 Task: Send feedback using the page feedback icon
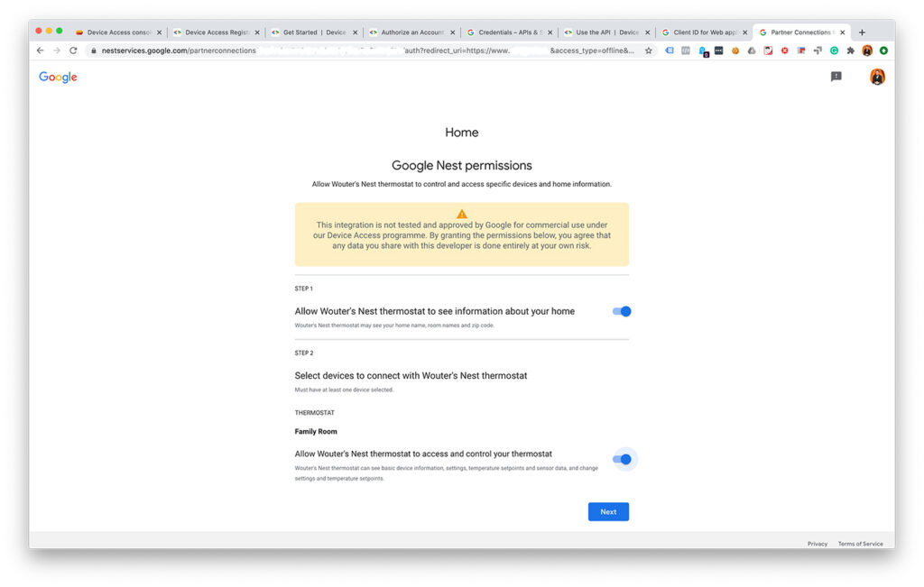[x=836, y=77]
